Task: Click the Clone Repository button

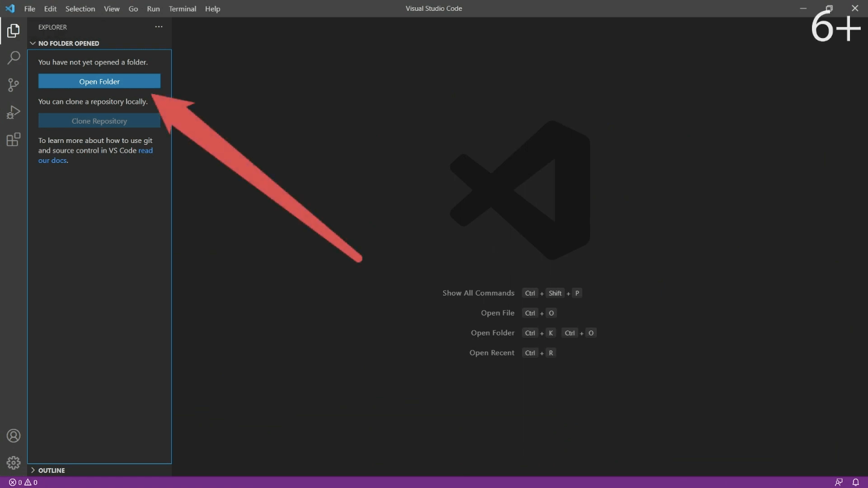Action: point(99,121)
